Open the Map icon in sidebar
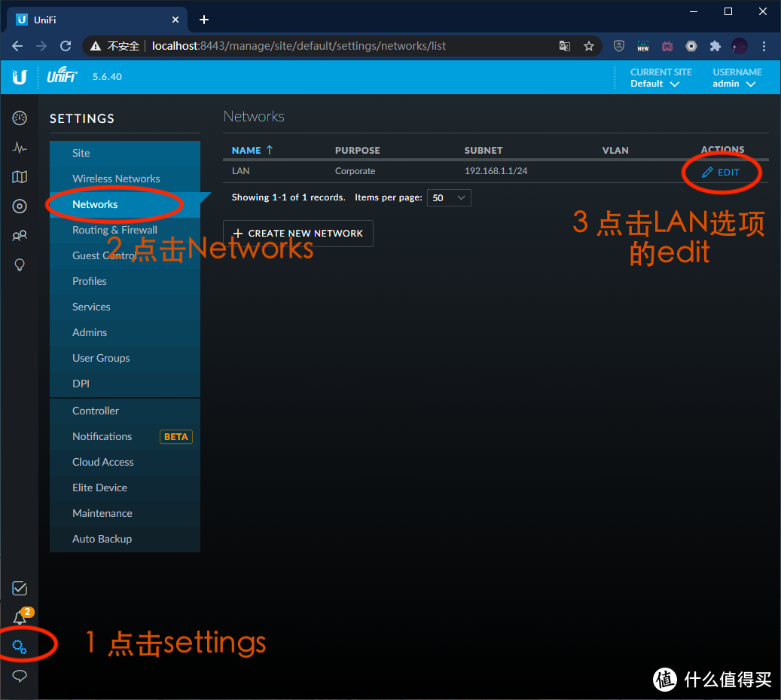 20,177
